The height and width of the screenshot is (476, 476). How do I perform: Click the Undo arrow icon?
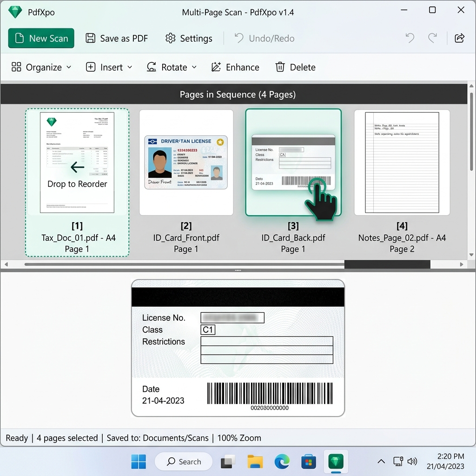pyautogui.click(x=410, y=38)
